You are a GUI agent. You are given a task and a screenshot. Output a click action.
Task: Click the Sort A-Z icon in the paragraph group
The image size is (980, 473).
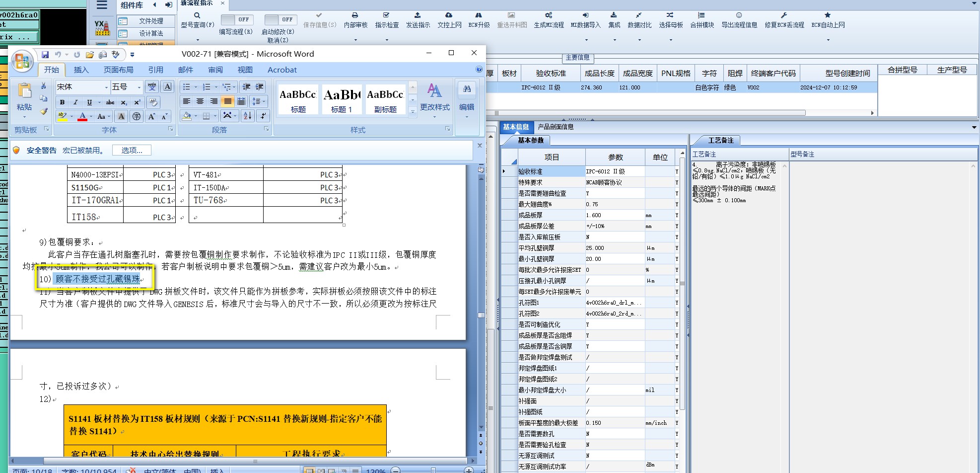point(248,116)
